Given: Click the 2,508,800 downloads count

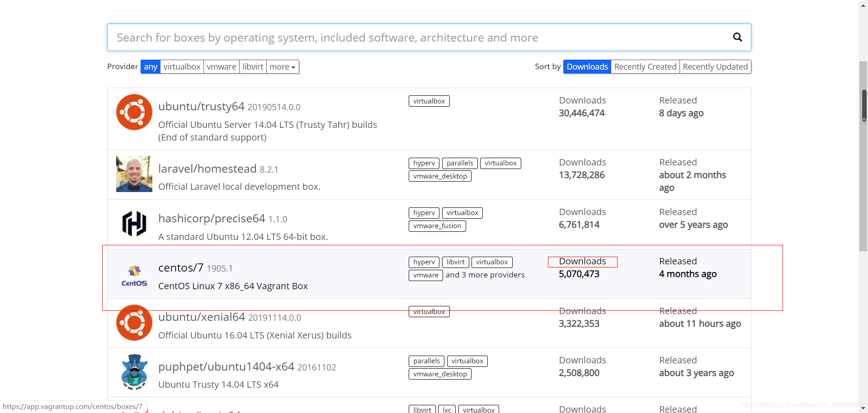Looking at the screenshot, I should tap(579, 373).
